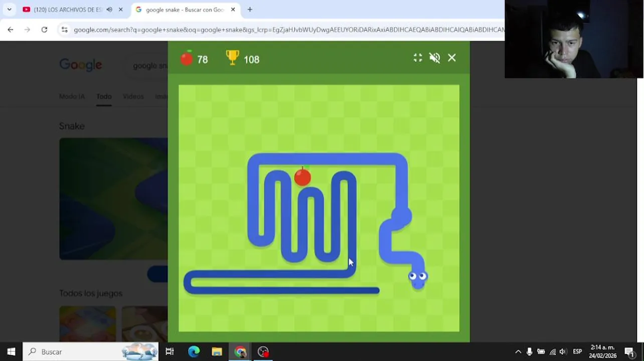Open the recording app taskbar icon
The image size is (644, 361).
(x=263, y=351)
